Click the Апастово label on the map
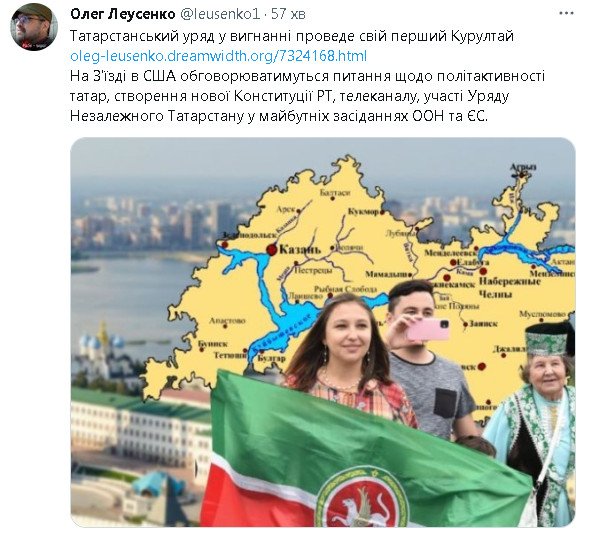 [227, 320]
